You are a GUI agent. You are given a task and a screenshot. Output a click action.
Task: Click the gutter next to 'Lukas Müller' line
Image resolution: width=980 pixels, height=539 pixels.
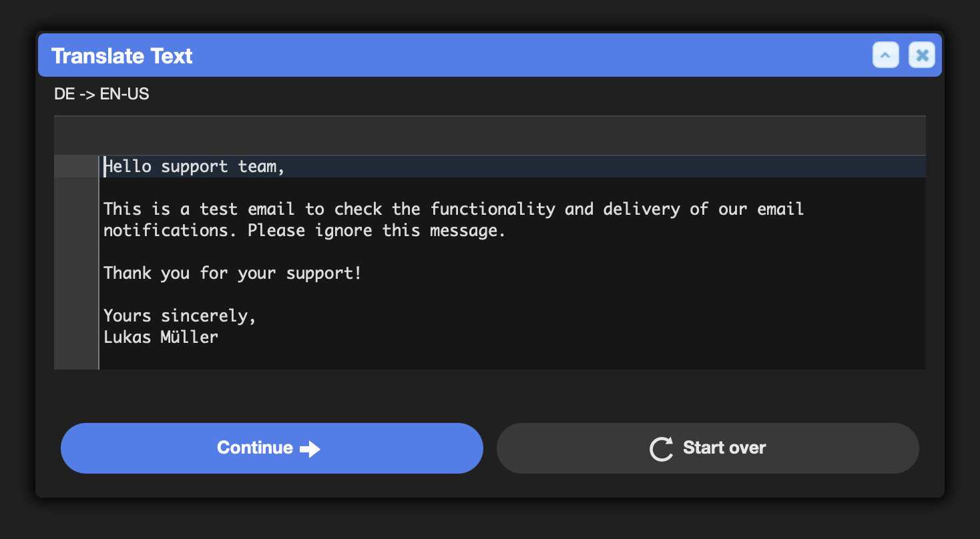76,338
